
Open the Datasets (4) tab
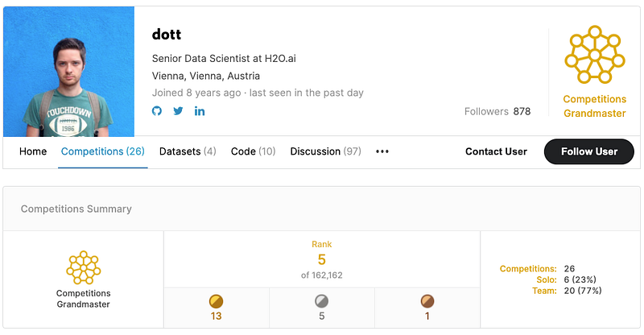coord(188,151)
